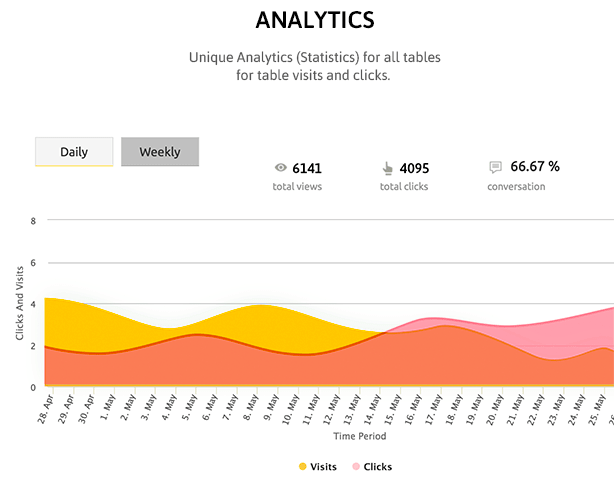Click the Time Period axis title

360,436
